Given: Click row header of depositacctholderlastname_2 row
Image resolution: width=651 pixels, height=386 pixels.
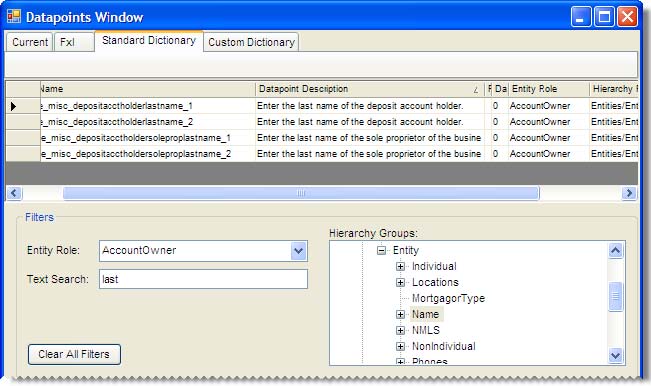Looking at the screenshot, I should tap(23, 122).
